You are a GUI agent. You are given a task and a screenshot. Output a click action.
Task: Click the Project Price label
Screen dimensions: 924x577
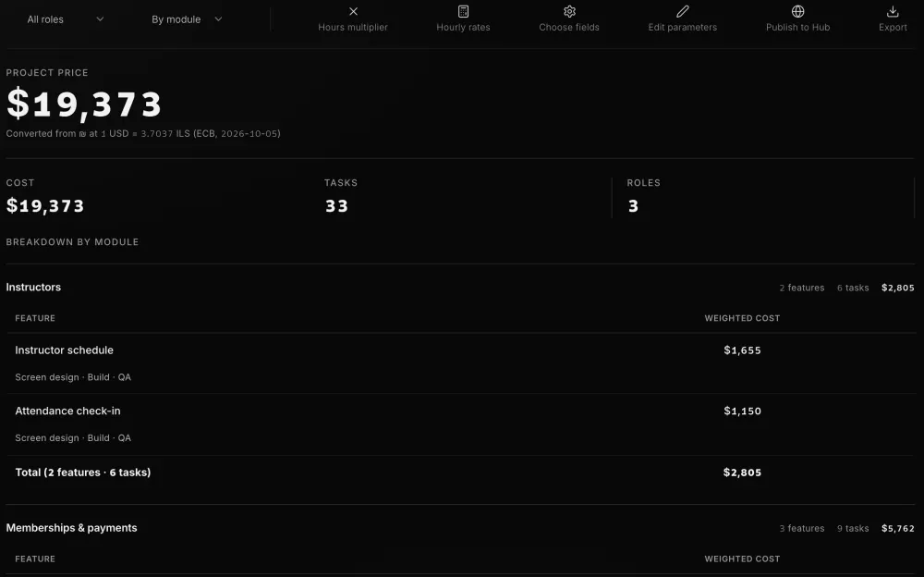coord(47,72)
